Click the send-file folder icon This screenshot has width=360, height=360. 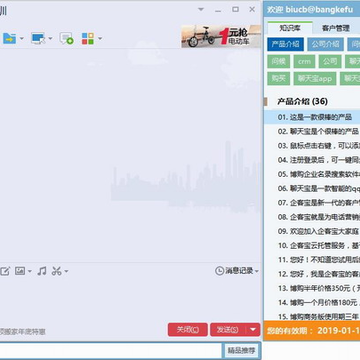(9, 39)
